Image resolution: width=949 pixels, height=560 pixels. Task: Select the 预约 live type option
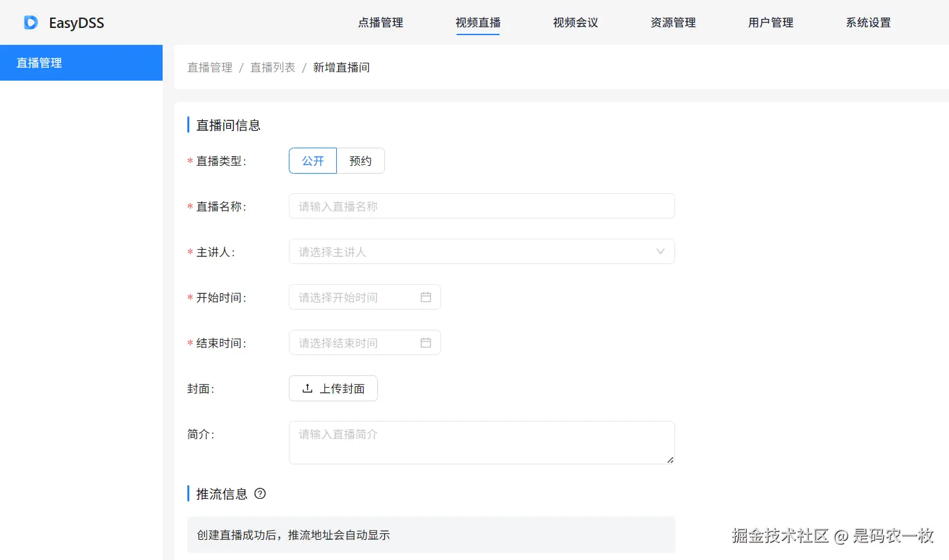pyautogui.click(x=360, y=161)
